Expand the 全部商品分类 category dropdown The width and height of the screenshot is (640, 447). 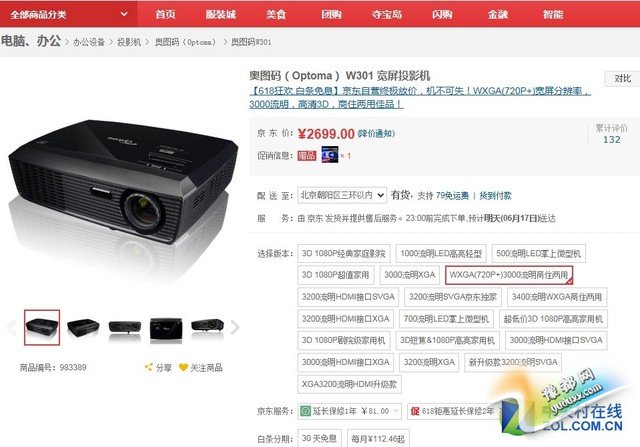(69, 14)
